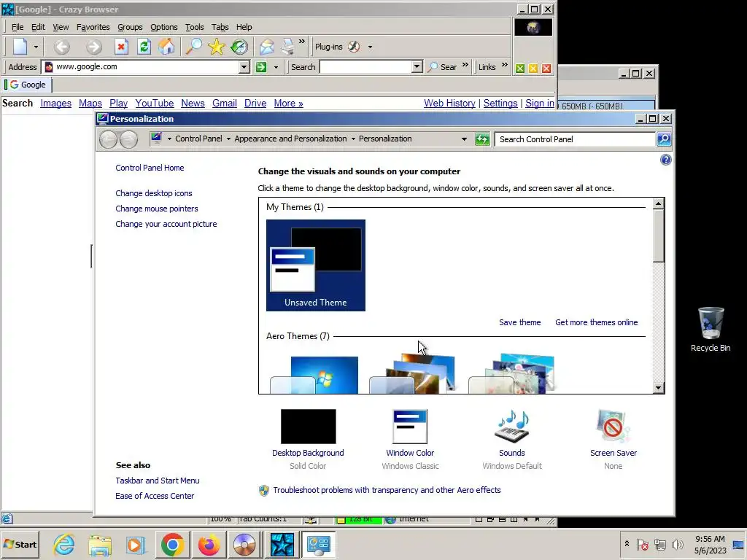Click the Forward arrow in Crazy Browser toolbar
Image resolution: width=747 pixels, height=560 pixels.
pyautogui.click(x=94, y=47)
